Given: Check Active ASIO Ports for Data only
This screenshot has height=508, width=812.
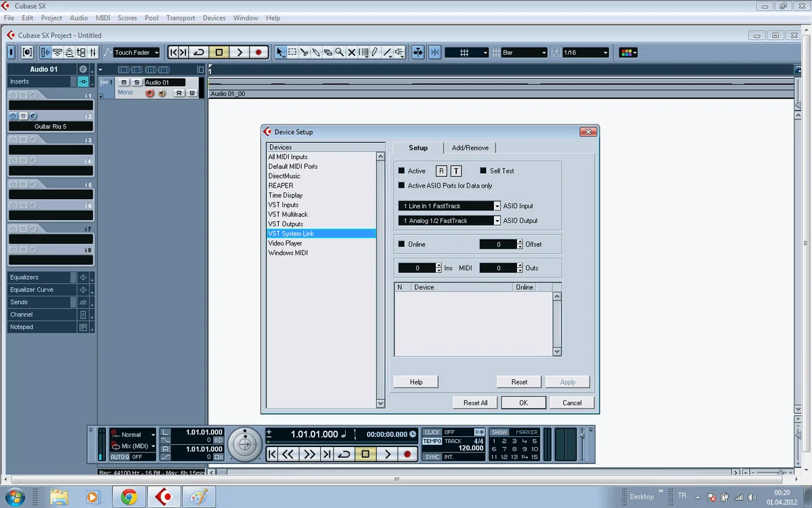Looking at the screenshot, I should pos(401,186).
